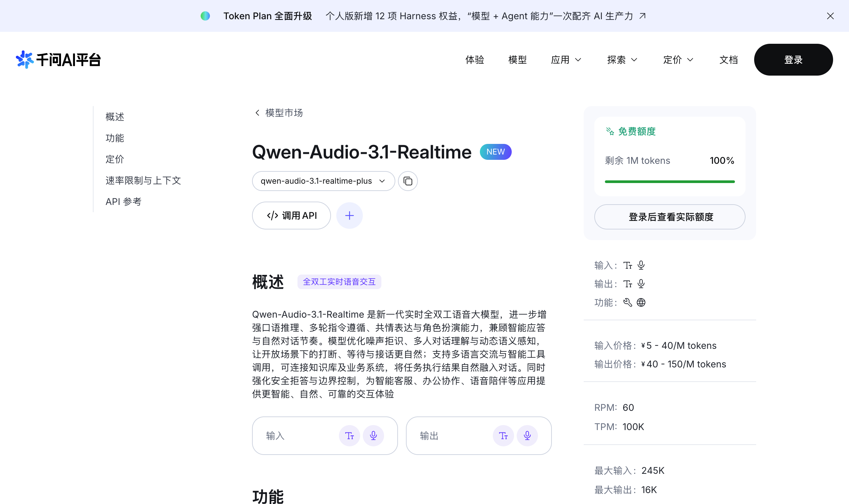The height and width of the screenshot is (504, 849).
Task: Click the microphone icon in sidebar 输出 row
Action: click(x=641, y=284)
